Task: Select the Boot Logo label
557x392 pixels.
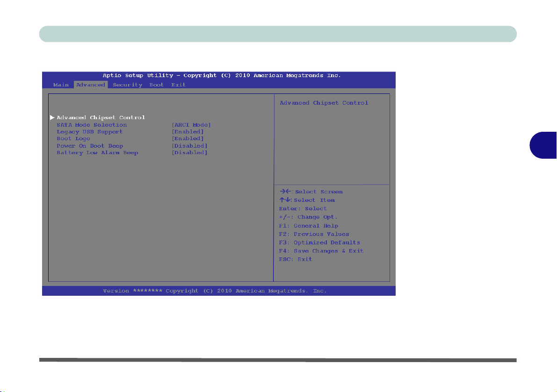Action: click(x=73, y=139)
